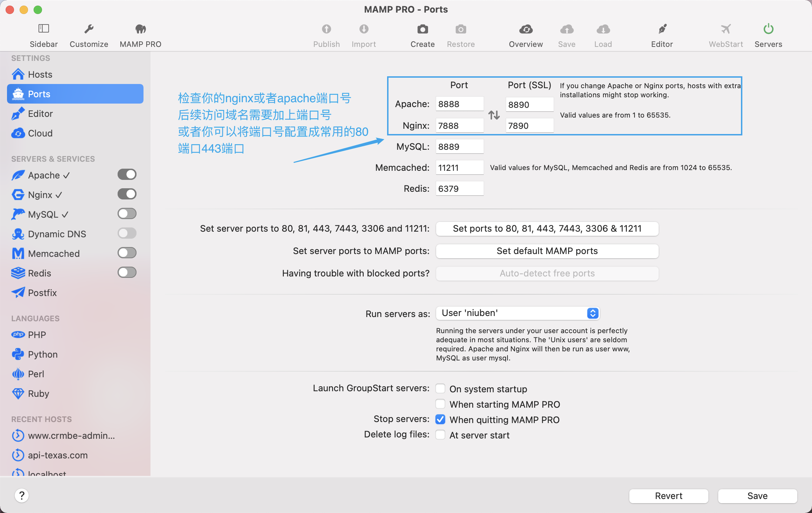Click the Servers power icon

click(768, 29)
